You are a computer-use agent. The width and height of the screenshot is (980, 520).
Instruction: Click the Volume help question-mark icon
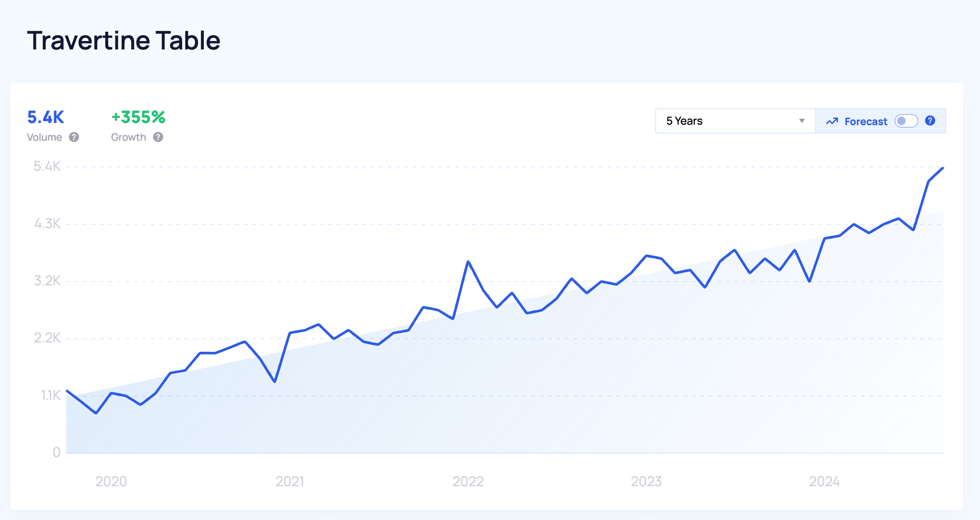[74, 137]
